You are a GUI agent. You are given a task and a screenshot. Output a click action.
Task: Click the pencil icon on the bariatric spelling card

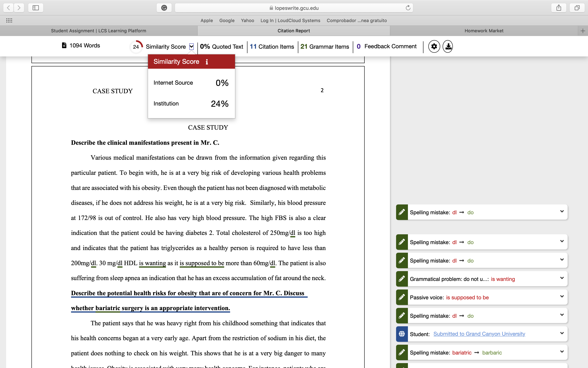coord(402,352)
